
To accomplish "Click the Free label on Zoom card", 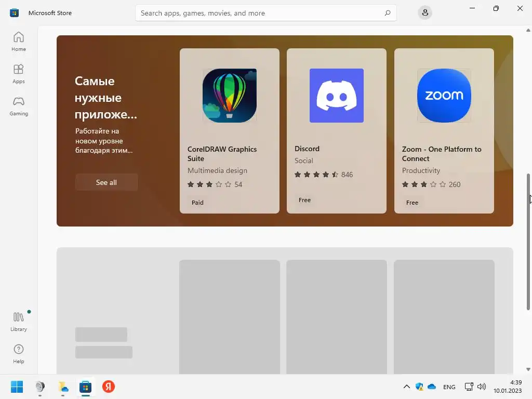I will (x=412, y=203).
